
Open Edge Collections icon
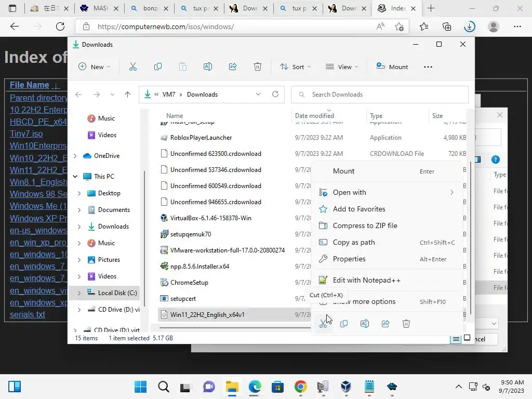click(x=447, y=27)
